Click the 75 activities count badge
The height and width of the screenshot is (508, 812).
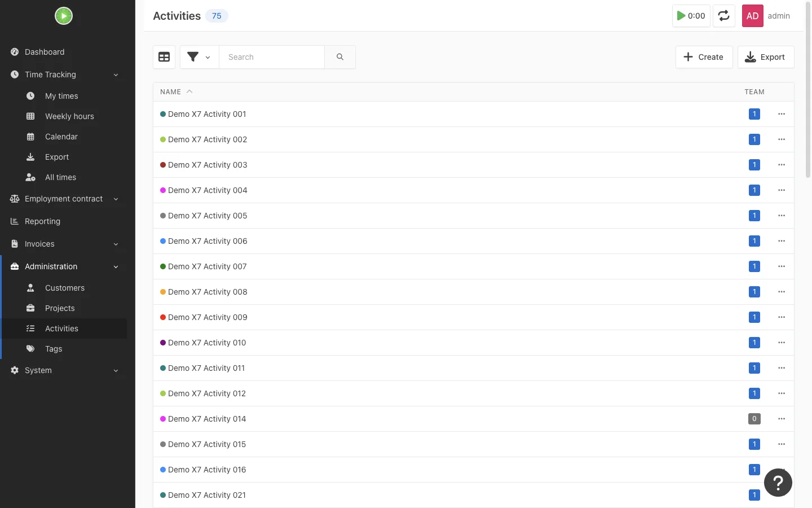click(217, 16)
